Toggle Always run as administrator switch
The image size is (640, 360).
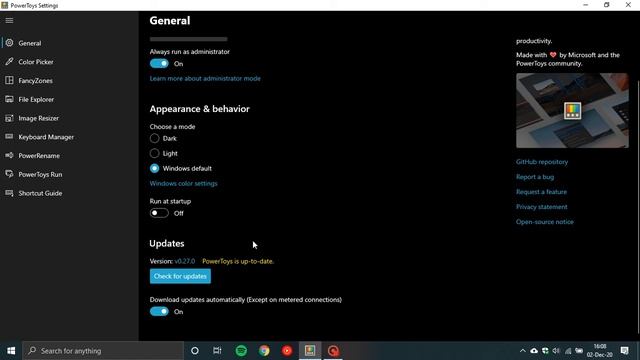coord(159,64)
